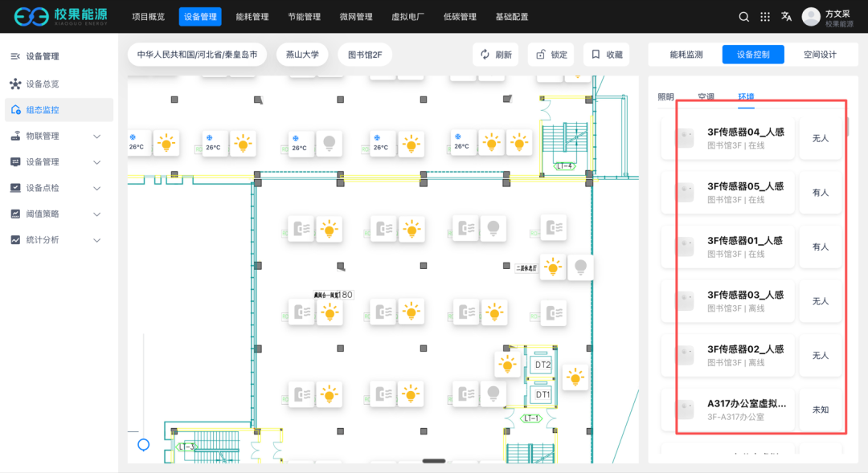Collapse sidebar via the 设备管理 header icon

(15, 56)
